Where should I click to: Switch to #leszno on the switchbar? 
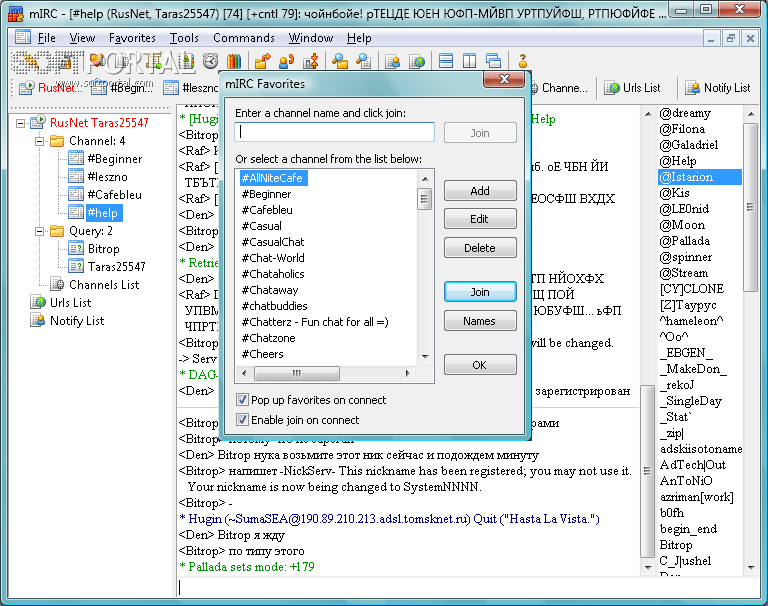[191, 88]
